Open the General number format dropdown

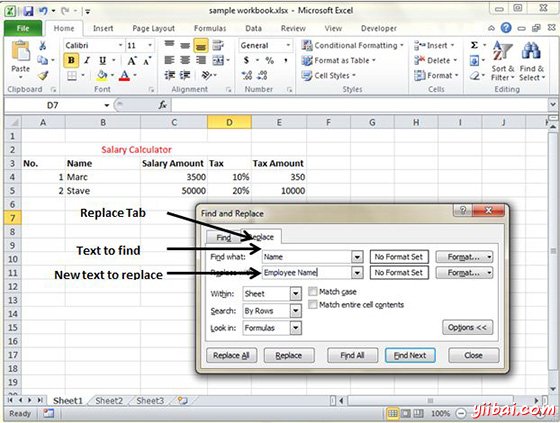click(288, 45)
